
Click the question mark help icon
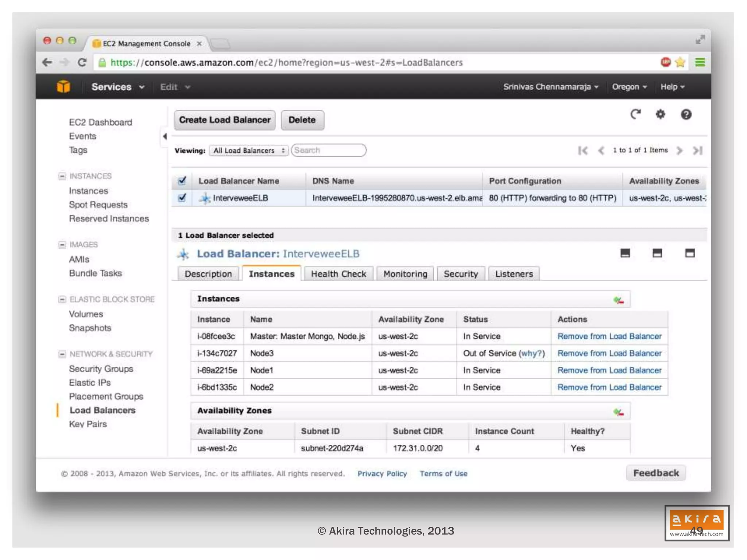click(686, 114)
